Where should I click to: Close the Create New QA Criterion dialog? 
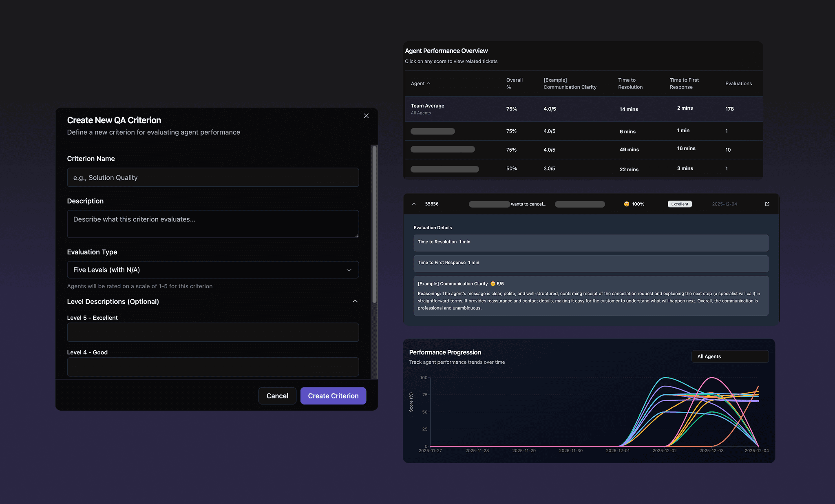pos(366,116)
